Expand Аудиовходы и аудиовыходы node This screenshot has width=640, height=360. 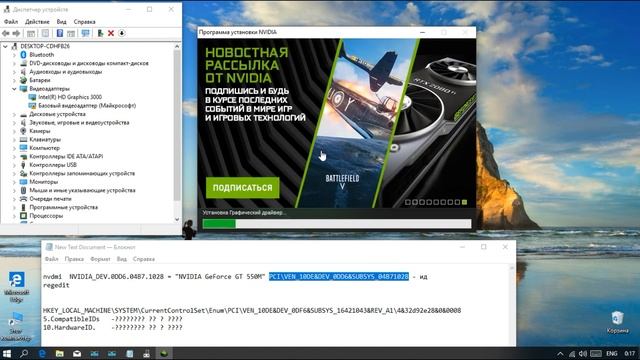14,72
